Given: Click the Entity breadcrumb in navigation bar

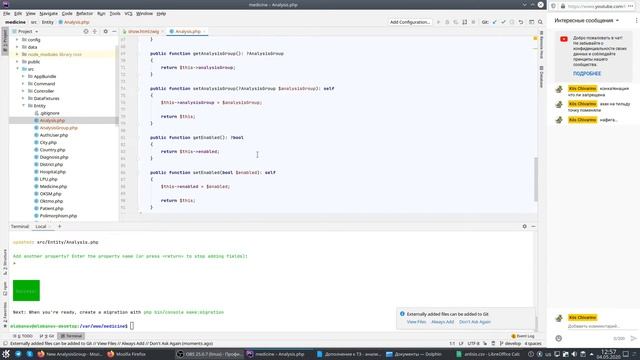Looking at the screenshot, I should click(x=47, y=22).
